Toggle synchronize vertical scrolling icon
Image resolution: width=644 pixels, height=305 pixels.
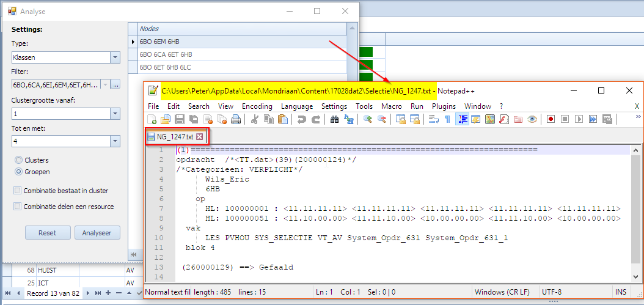[x=400, y=120]
